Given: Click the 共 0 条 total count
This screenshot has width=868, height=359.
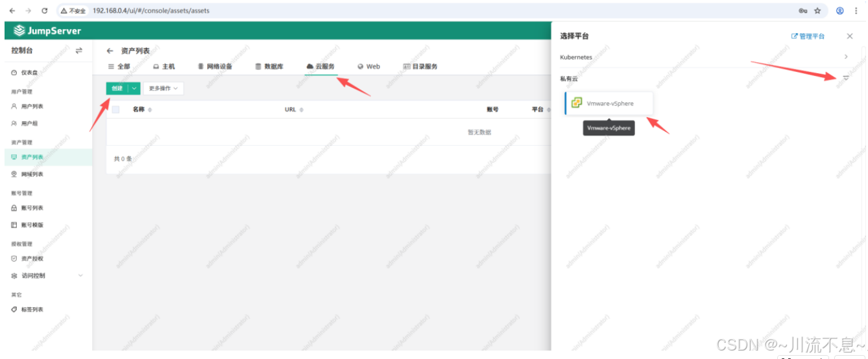Looking at the screenshot, I should point(123,158).
